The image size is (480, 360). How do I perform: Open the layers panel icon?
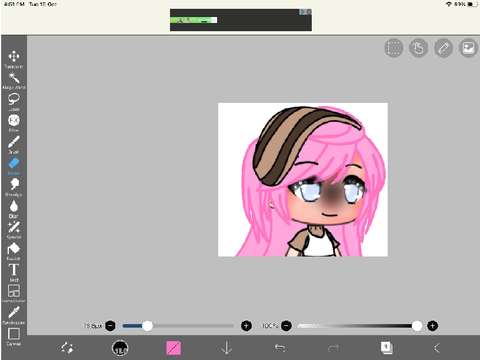click(x=386, y=348)
